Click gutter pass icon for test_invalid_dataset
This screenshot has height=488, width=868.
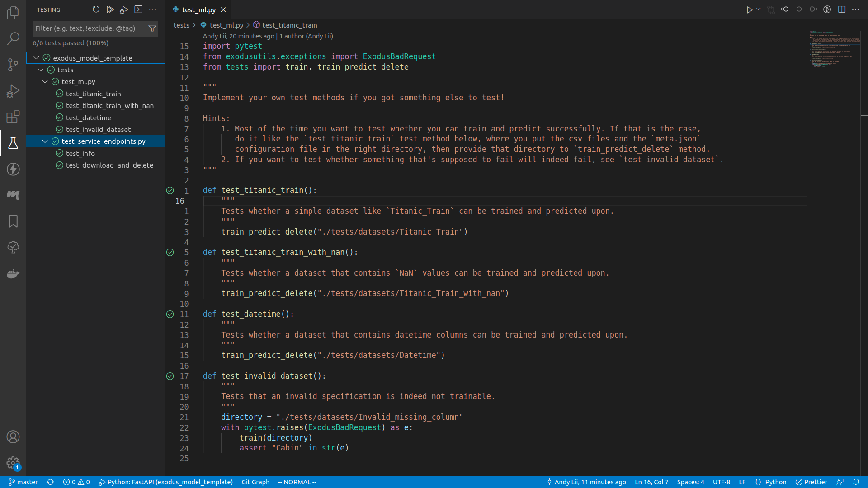click(x=170, y=376)
